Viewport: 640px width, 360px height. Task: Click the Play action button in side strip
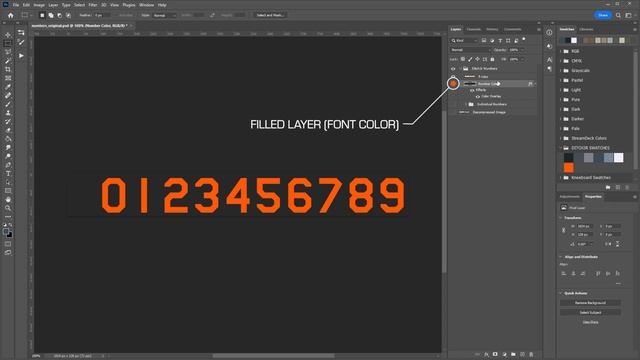21,56
